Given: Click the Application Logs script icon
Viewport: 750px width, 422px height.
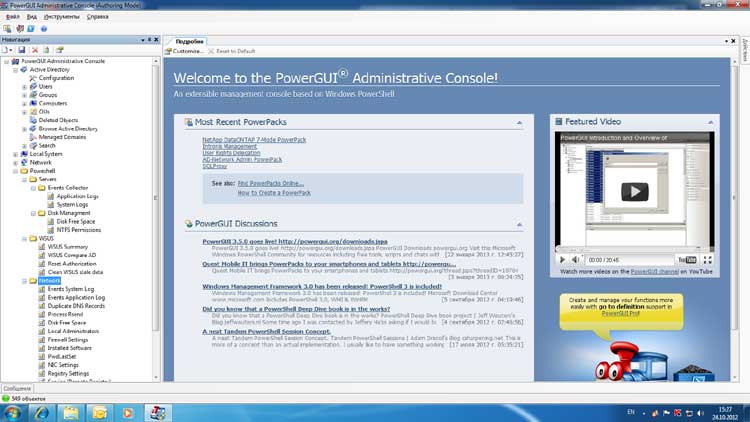Looking at the screenshot, I should 51,196.
